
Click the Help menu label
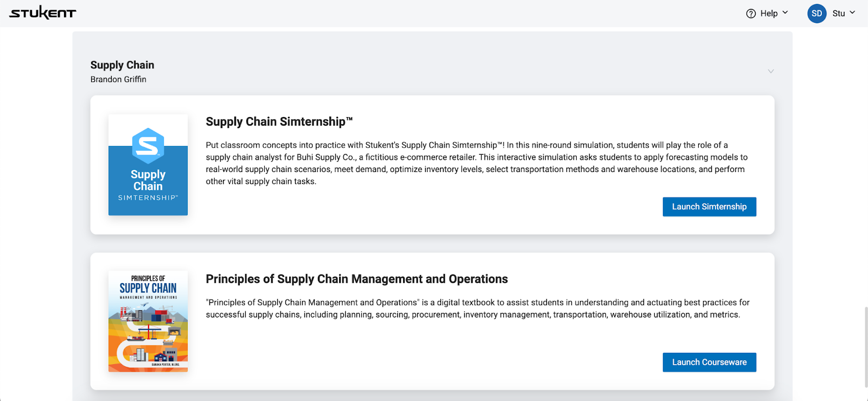769,14
